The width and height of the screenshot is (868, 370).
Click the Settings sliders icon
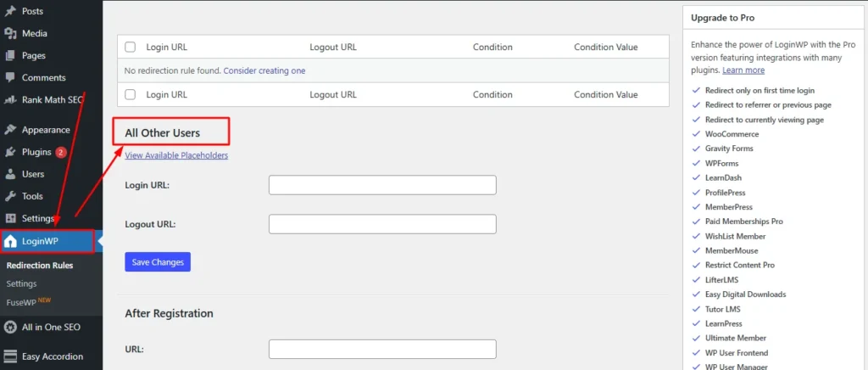click(x=10, y=218)
